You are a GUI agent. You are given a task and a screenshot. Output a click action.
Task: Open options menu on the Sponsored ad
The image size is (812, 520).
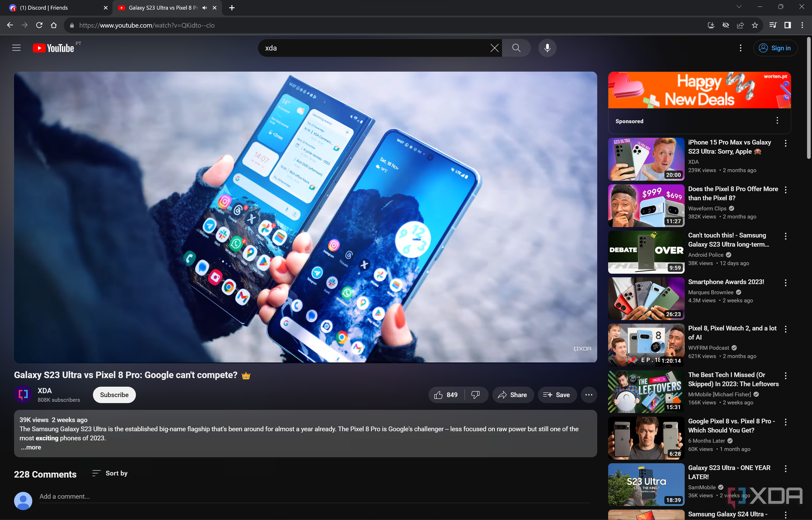tap(777, 121)
